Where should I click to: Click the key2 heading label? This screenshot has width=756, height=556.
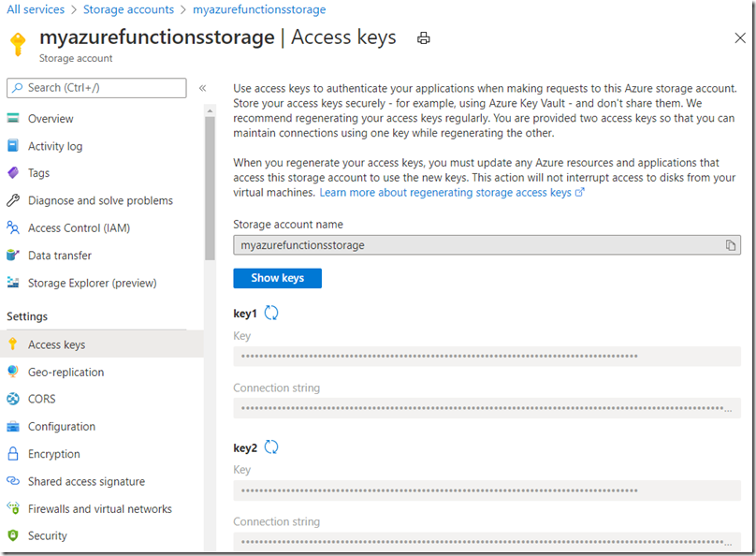(245, 448)
